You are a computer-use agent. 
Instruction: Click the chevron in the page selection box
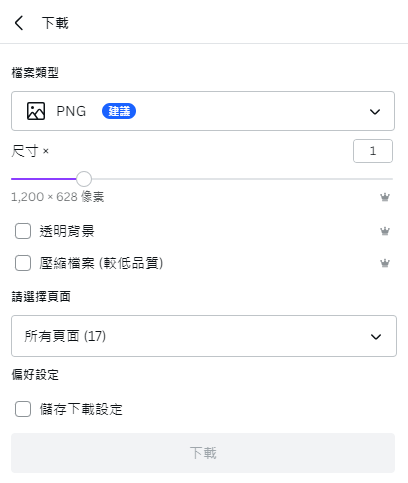(376, 337)
